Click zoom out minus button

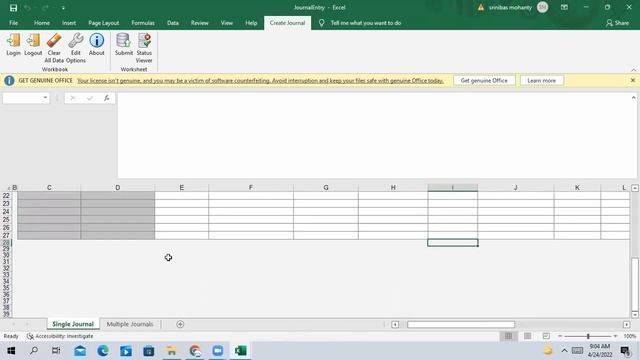[x=560, y=336]
